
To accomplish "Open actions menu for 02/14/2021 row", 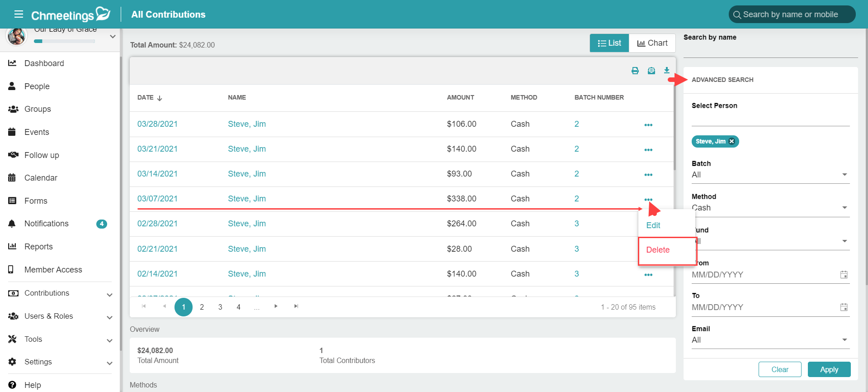I will point(648,275).
